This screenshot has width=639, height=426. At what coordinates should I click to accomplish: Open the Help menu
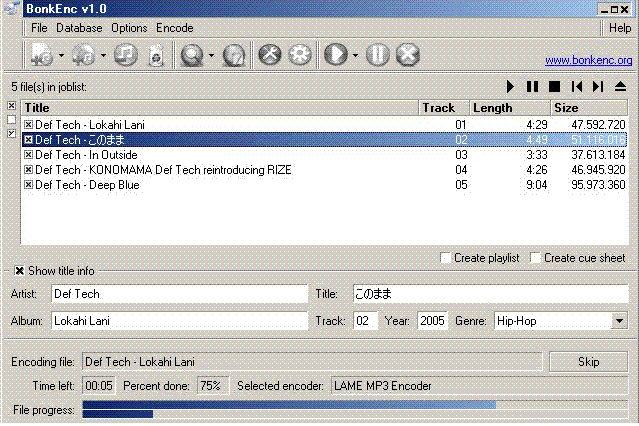coord(620,28)
